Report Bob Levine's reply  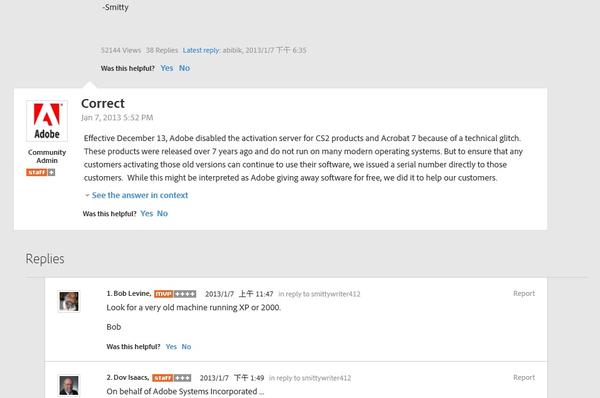[524, 294]
